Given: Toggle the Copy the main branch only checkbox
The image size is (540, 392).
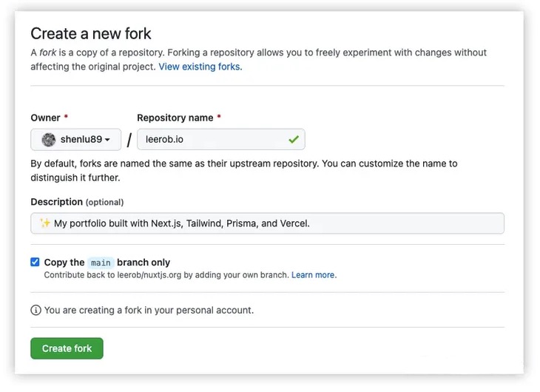Looking at the screenshot, I should (35, 262).
